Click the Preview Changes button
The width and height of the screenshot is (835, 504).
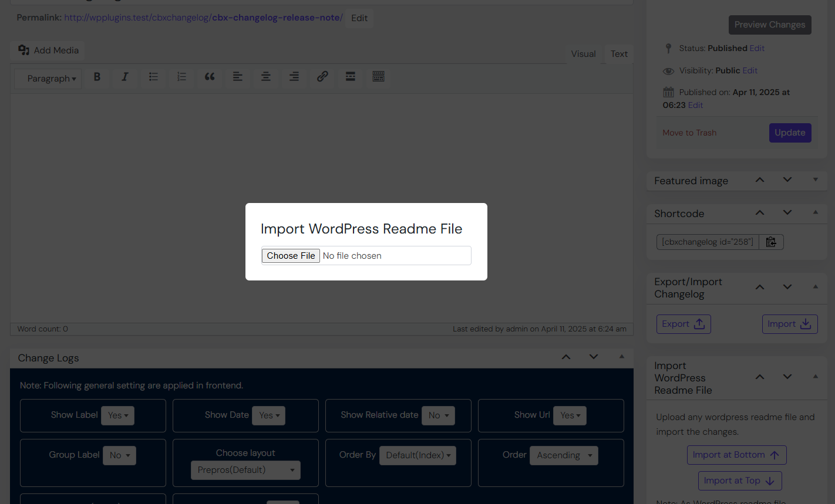pos(770,25)
